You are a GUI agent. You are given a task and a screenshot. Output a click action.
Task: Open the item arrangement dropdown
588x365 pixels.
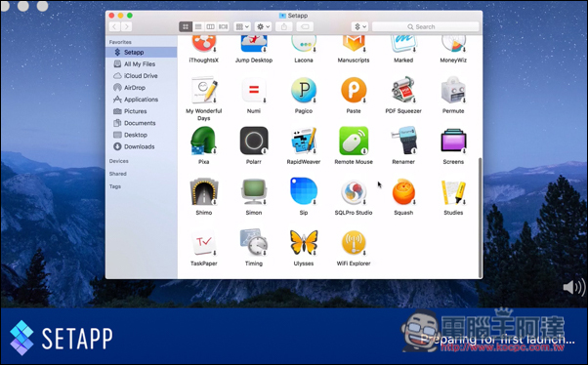(242, 26)
